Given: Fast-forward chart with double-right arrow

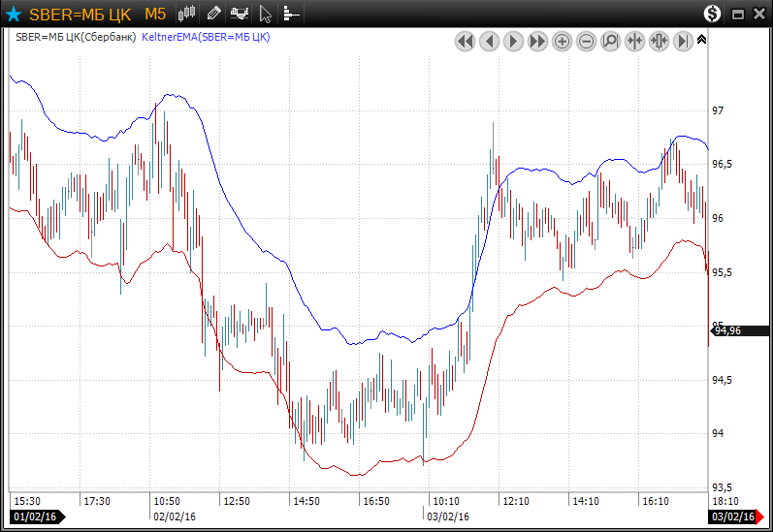Looking at the screenshot, I should pos(537,41).
